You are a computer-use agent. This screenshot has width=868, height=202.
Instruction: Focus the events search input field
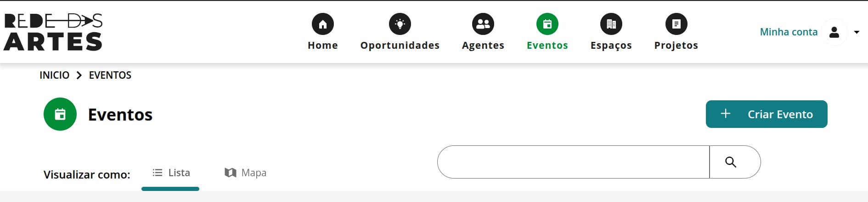[x=573, y=162]
